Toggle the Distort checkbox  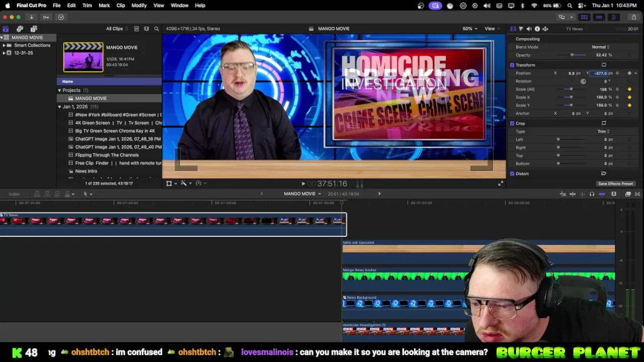tap(512, 173)
